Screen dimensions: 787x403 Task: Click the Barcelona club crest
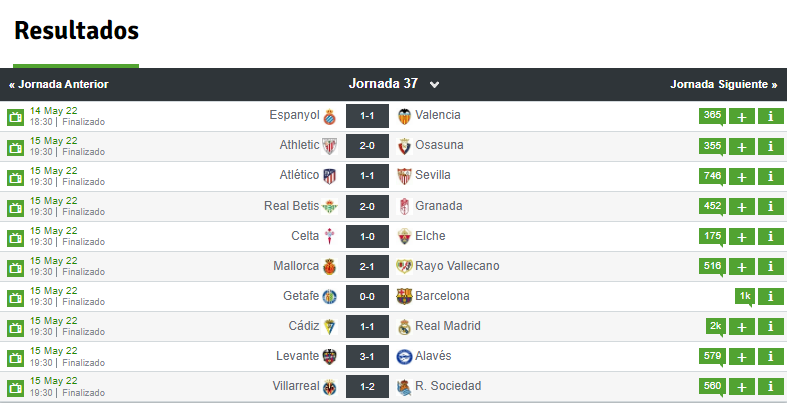[x=404, y=296]
